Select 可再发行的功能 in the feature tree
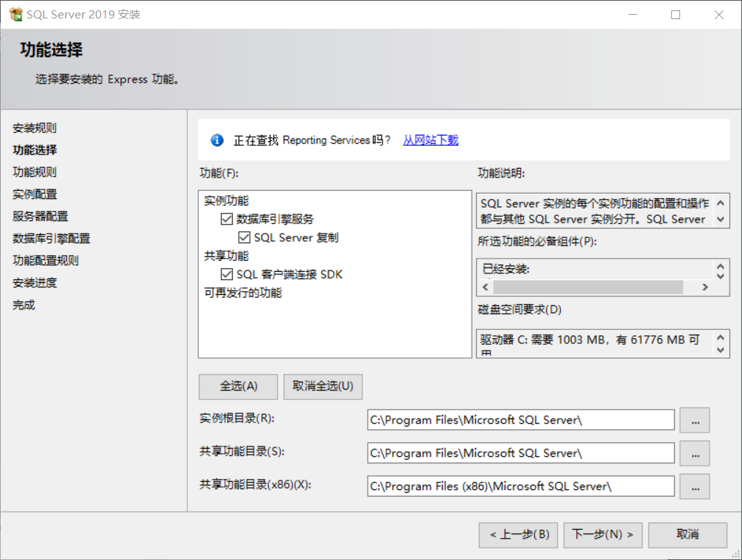Image resolution: width=742 pixels, height=560 pixels. pos(242,293)
